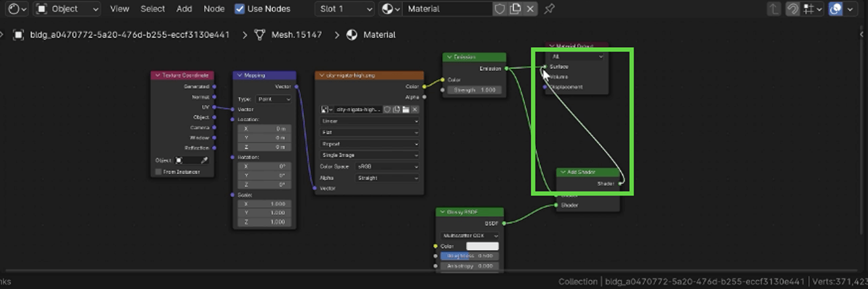Viewport: 868px width, 289px height.
Task: Open the View menu
Action: click(119, 9)
